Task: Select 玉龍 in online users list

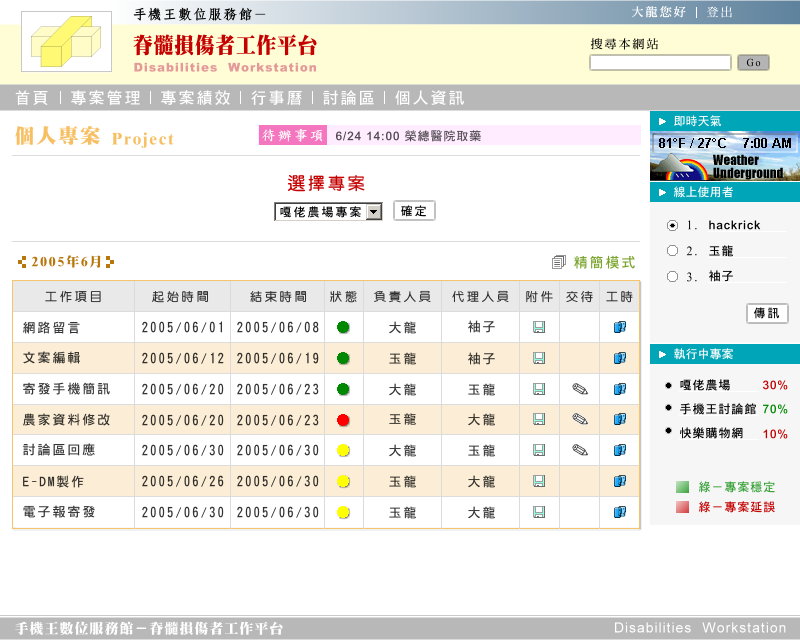Action: (x=672, y=251)
